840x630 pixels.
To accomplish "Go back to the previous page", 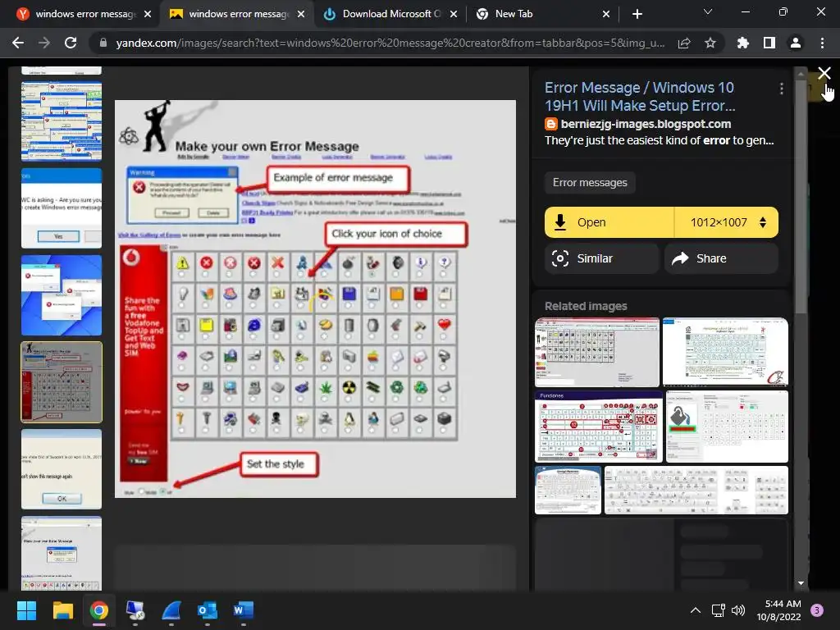I will (x=18, y=43).
